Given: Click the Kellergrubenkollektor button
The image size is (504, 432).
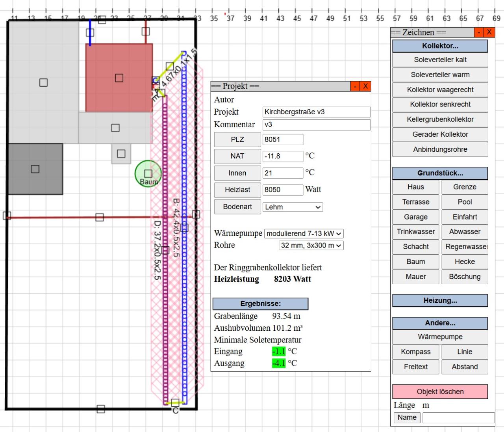Looking at the screenshot, I should click(x=440, y=119).
